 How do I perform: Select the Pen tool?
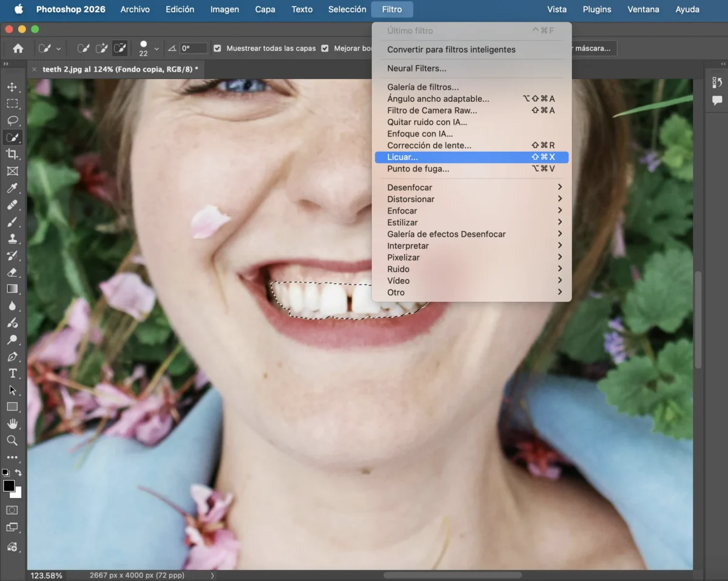[12, 357]
